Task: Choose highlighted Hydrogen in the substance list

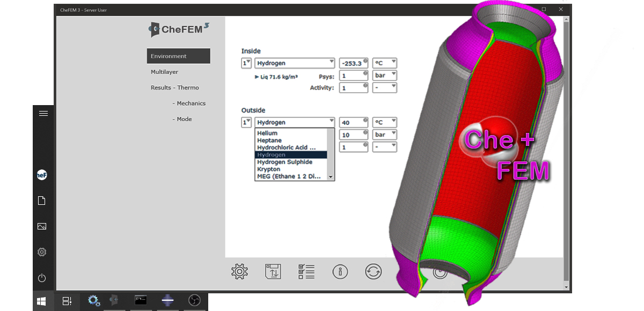Action: [x=291, y=155]
